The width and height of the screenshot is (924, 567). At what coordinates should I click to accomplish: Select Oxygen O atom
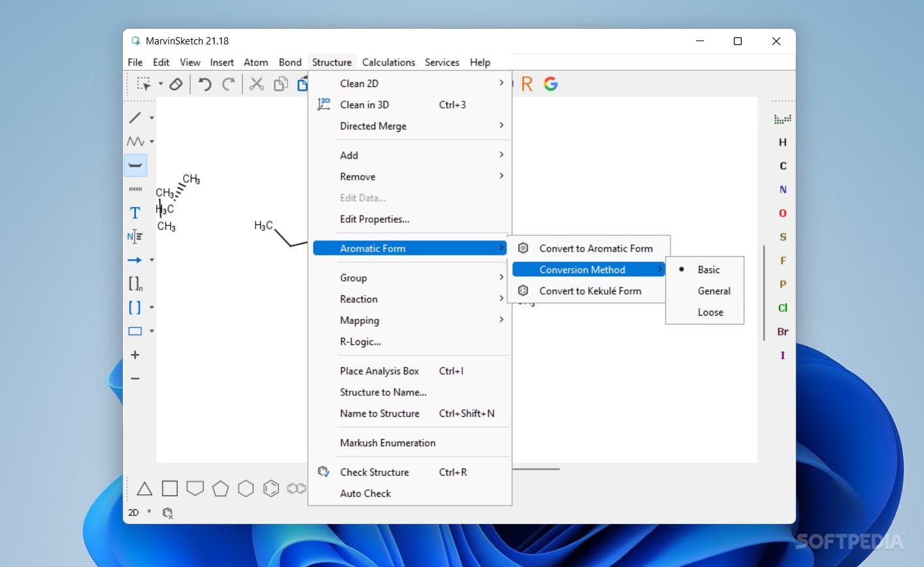(x=783, y=213)
